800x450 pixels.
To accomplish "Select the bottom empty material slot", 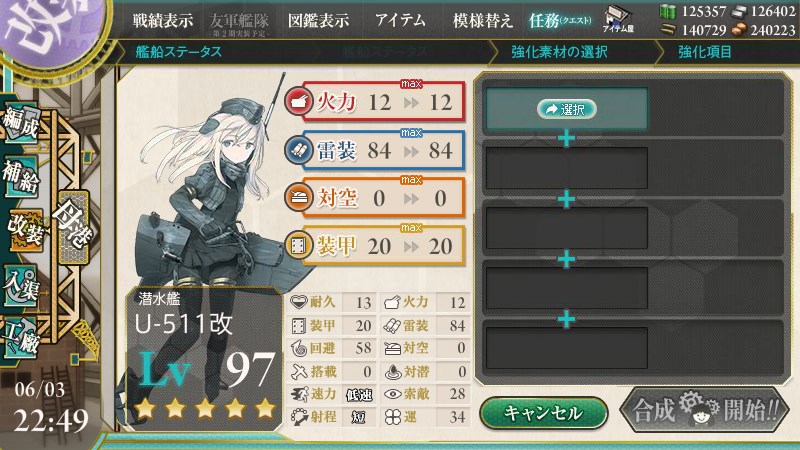I will 566,348.
